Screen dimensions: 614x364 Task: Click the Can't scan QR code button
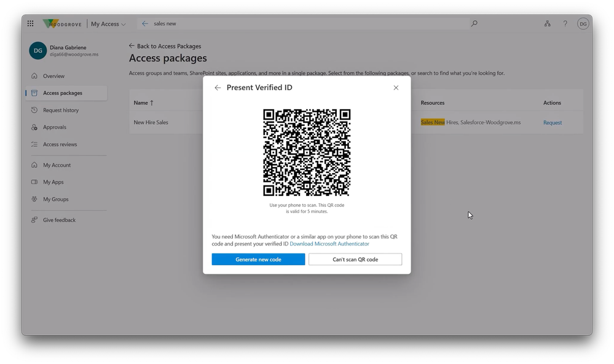(x=355, y=259)
